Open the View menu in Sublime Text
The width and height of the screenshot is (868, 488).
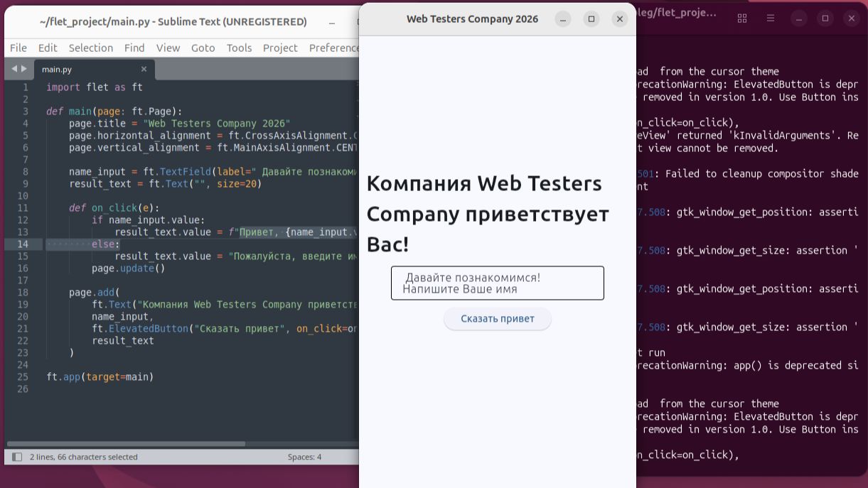tap(168, 48)
